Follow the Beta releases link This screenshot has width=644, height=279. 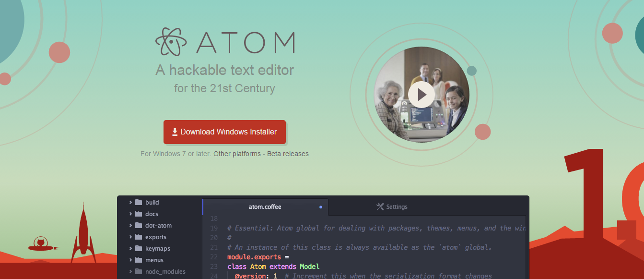click(288, 154)
